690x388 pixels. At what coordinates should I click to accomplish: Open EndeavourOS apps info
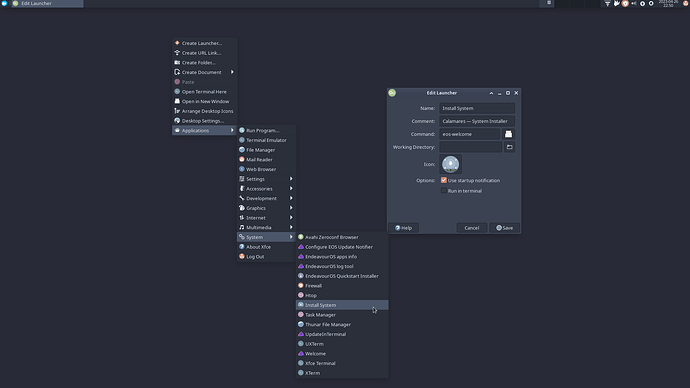pyautogui.click(x=342, y=256)
